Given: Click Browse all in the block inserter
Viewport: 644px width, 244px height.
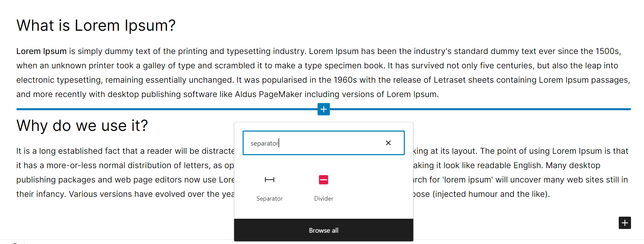Looking at the screenshot, I should [x=323, y=230].
